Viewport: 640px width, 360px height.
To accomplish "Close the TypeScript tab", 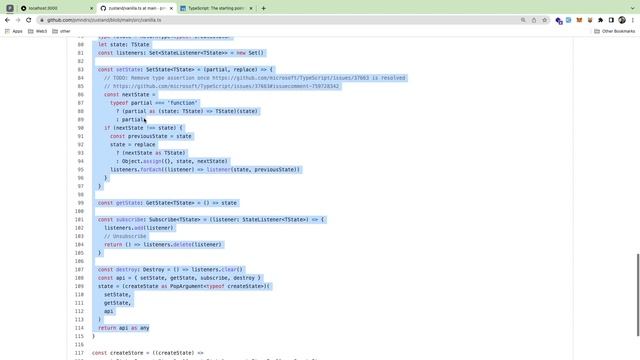I will [x=251, y=8].
